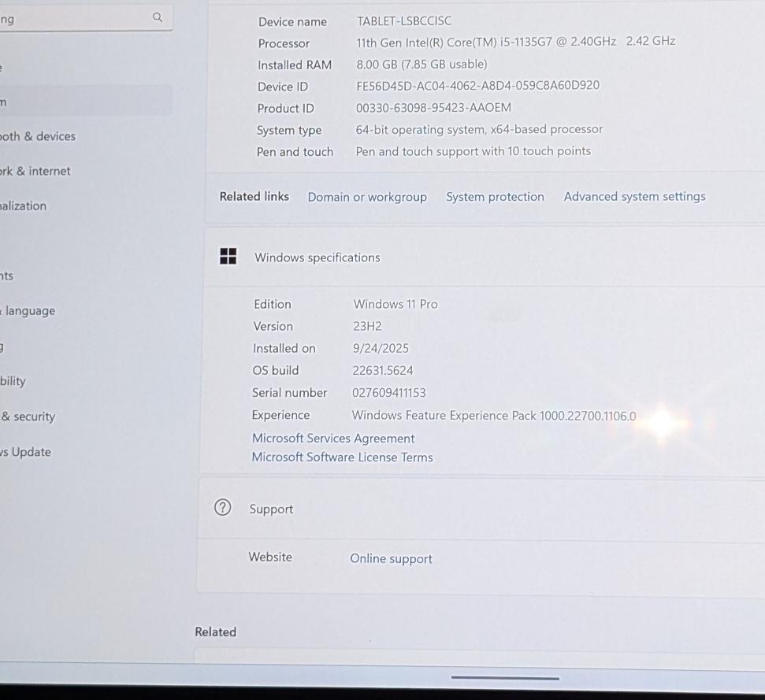Image resolution: width=765 pixels, height=700 pixels.
Task: Open Bluetooth & devices in sidebar
Action: pos(38,136)
